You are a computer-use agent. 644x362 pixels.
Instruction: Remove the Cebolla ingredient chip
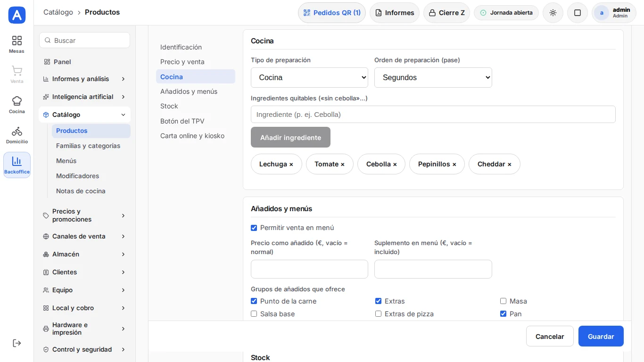click(x=395, y=165)
